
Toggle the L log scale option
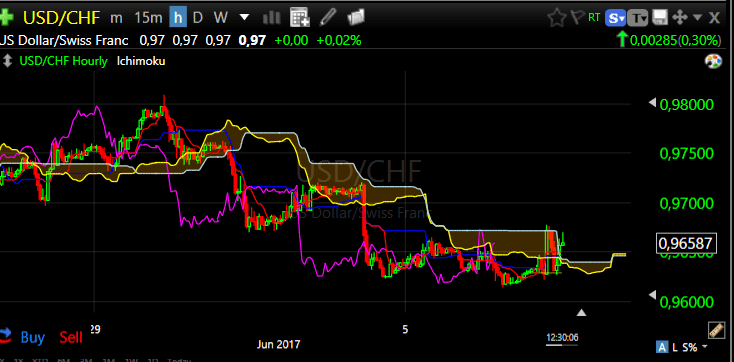click(x=675, y=347)
